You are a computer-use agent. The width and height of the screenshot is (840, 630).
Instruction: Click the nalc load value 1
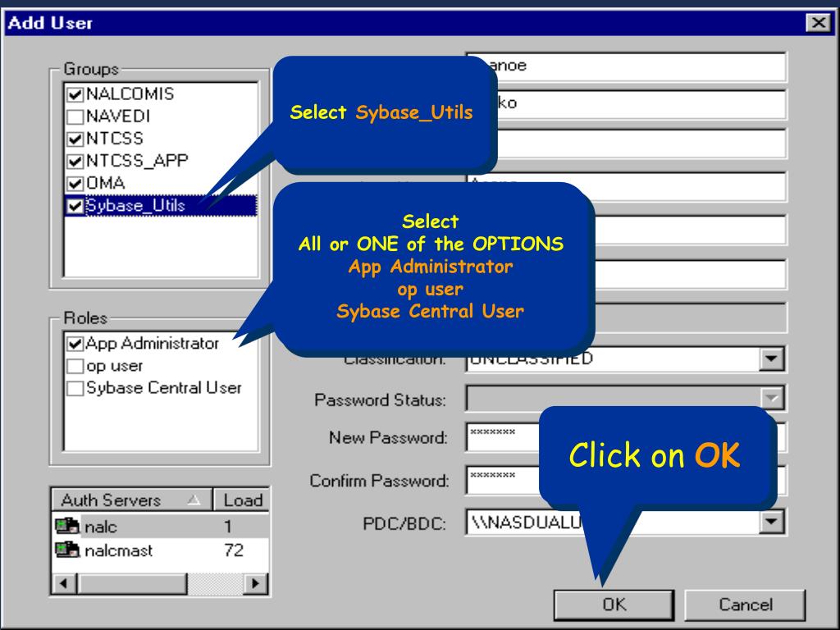click(x=228, y=527)
